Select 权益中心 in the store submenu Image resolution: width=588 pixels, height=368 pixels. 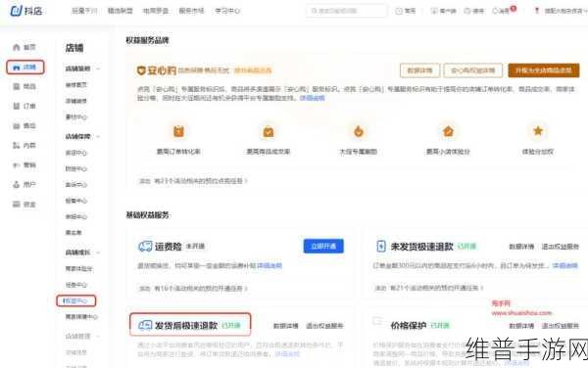[76, 301]
